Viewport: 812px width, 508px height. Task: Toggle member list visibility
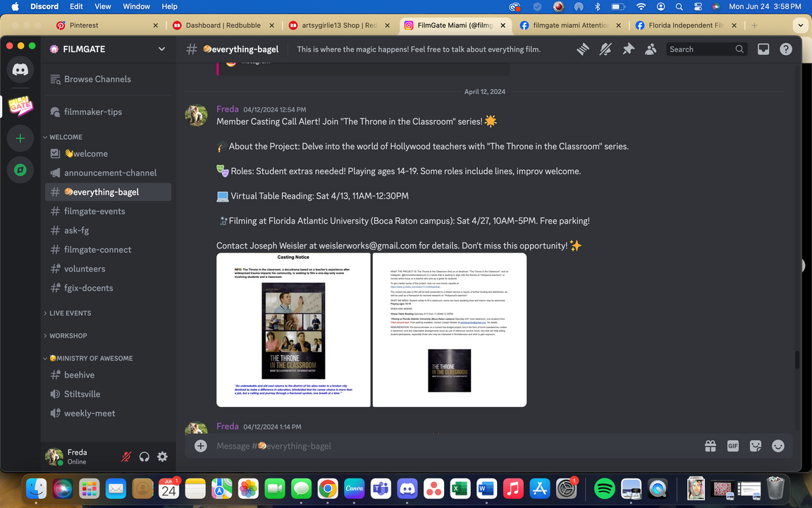click(x=651, y=49)
